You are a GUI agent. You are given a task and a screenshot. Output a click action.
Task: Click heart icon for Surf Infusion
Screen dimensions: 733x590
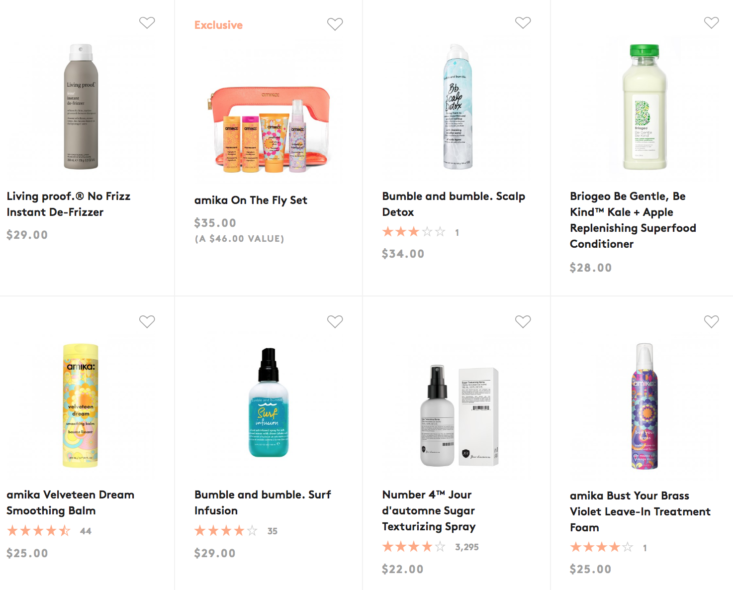pyautogui.click(x=335, y=322)
